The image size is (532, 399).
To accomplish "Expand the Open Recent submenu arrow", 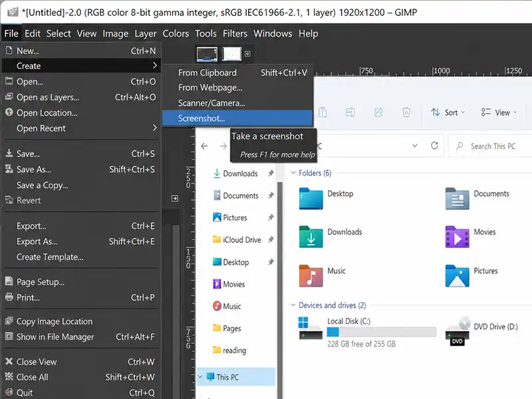I will point(155,128).
